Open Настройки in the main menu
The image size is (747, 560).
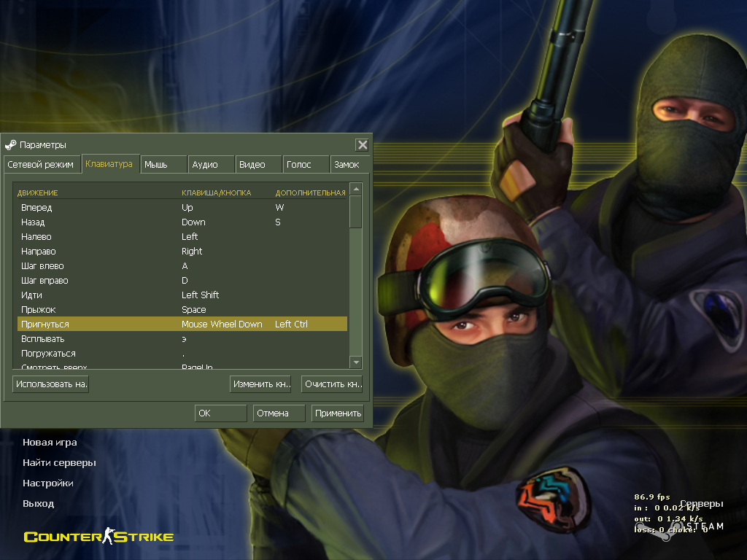coord(47,483)
